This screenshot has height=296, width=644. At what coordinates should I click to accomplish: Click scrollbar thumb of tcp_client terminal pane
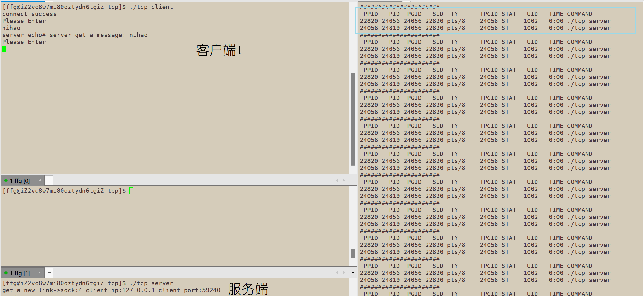pos(353,119)
